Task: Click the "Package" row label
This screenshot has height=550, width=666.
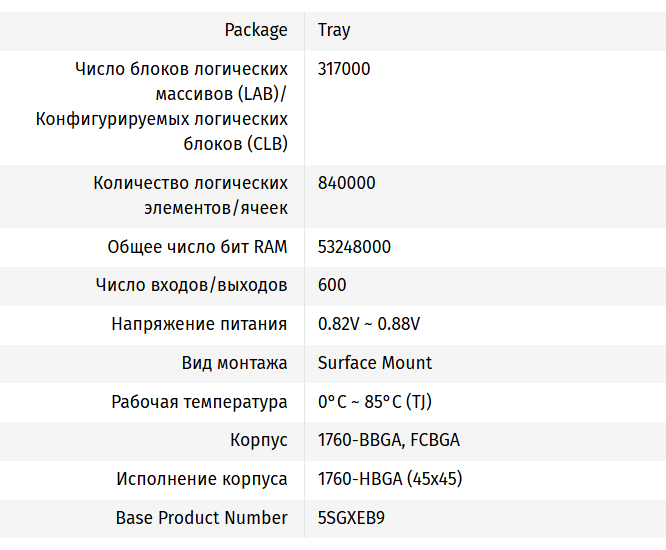Action: [x=256, y=30]
